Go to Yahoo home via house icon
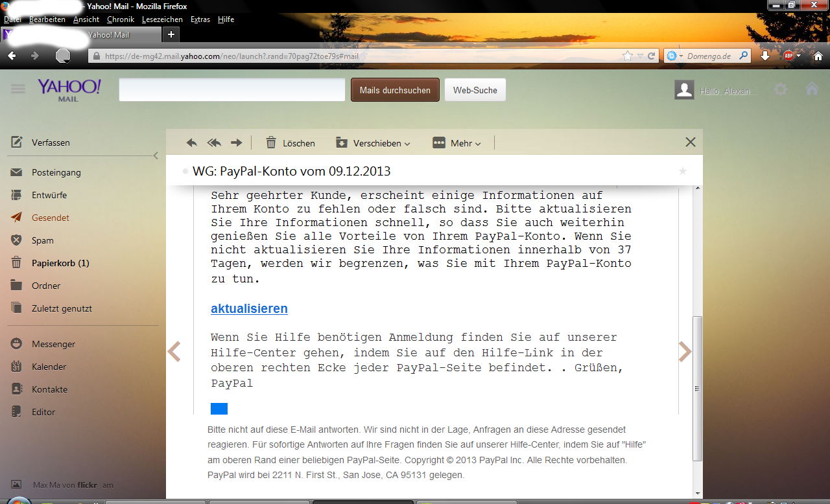Viewport: 830px width, 504px height. point(812,90)
